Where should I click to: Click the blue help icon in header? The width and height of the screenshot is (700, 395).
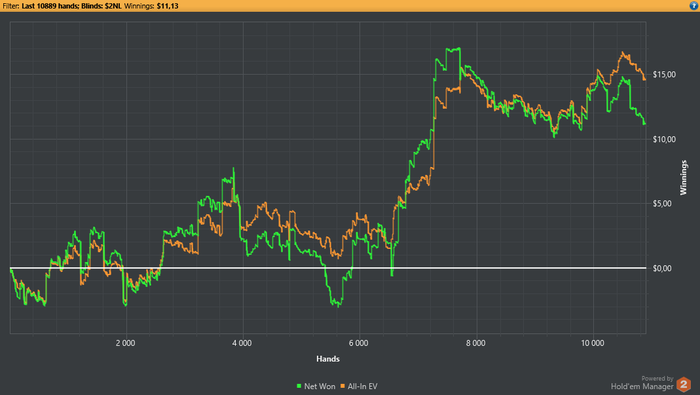click(x=695, y=5)
